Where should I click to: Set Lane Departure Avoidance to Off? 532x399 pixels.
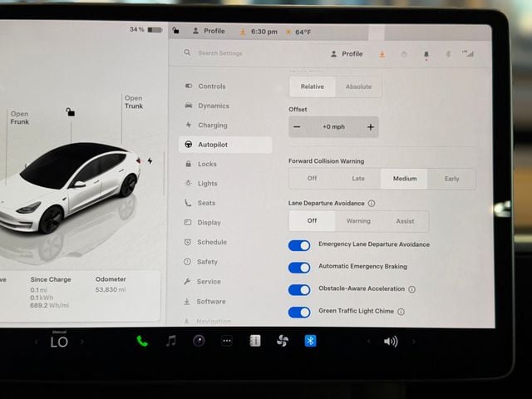[x=313, y=221]
